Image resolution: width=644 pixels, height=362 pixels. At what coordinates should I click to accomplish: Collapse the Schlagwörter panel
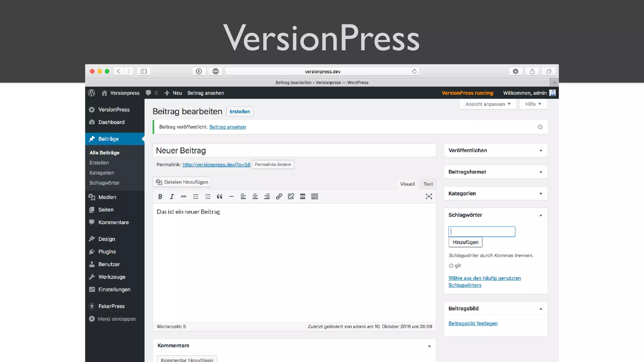pyautogui.click(x=541, y=215)
